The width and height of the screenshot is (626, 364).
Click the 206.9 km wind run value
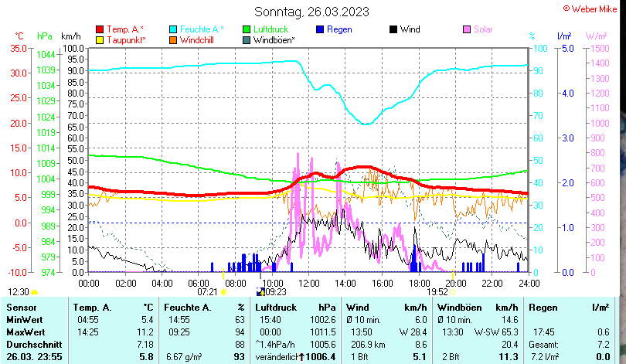point(368,345)
